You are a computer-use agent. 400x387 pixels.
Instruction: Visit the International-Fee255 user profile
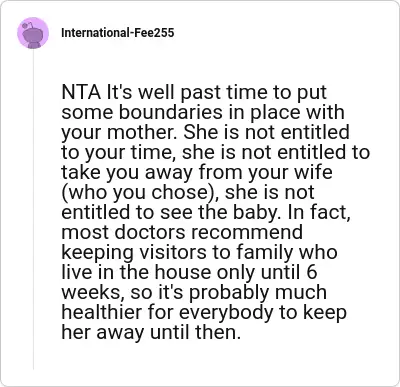118,33
